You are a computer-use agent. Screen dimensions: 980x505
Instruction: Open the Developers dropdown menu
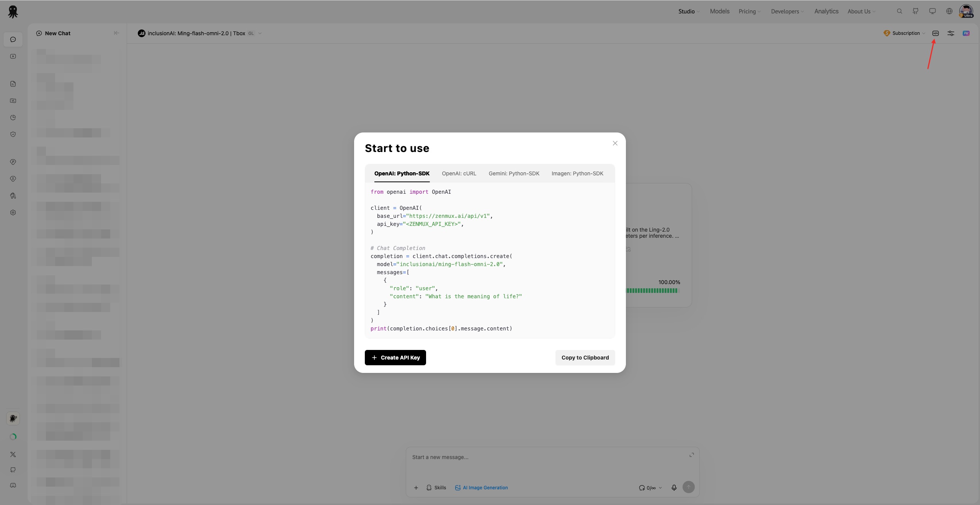point(787,11)
